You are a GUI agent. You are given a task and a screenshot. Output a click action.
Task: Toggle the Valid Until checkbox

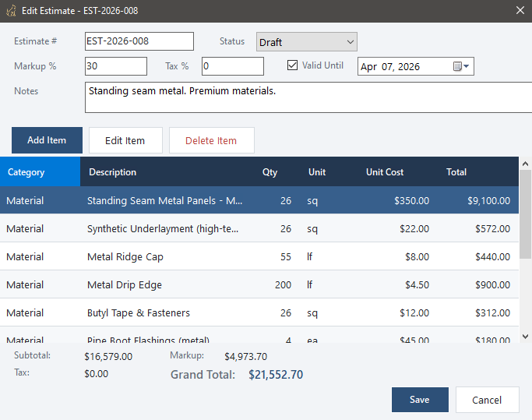[293, 65]
